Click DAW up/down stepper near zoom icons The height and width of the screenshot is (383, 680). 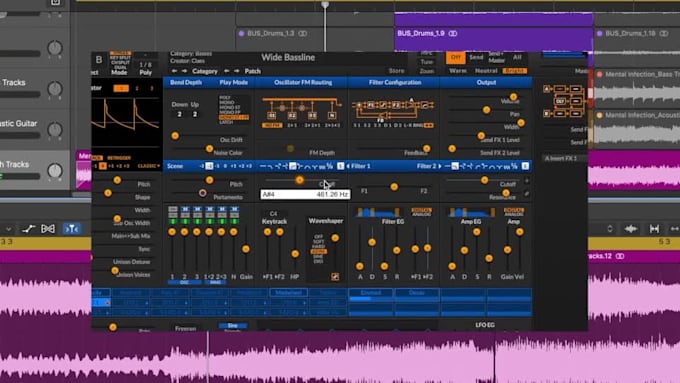pos(610,229)
